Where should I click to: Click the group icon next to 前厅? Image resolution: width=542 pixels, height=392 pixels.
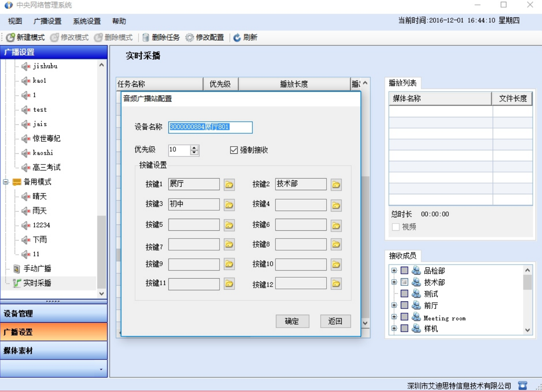coord(416,305)
